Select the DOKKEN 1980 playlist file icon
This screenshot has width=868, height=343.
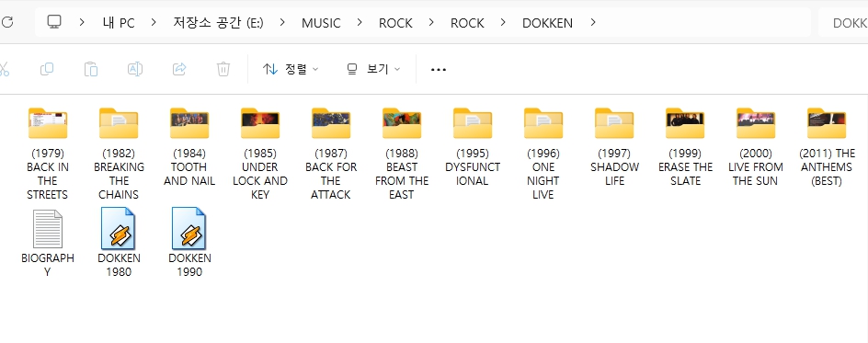pos(119,228)
